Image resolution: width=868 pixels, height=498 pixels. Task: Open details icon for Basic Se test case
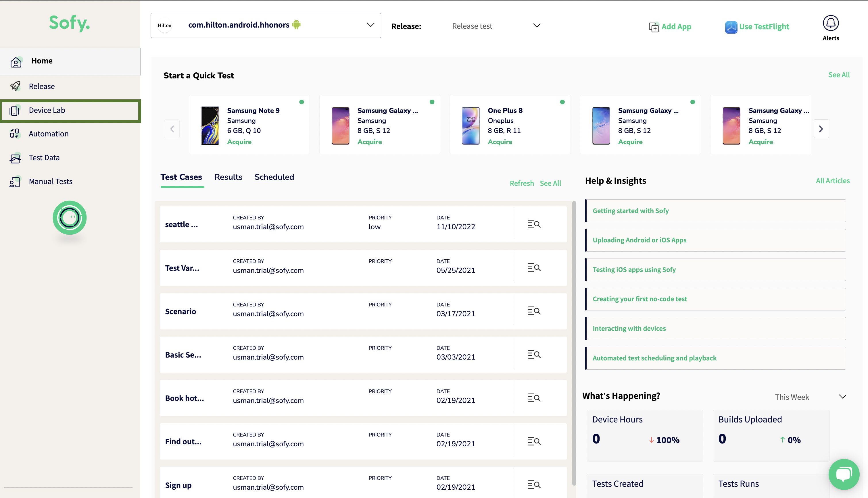(x=534, y=355)
